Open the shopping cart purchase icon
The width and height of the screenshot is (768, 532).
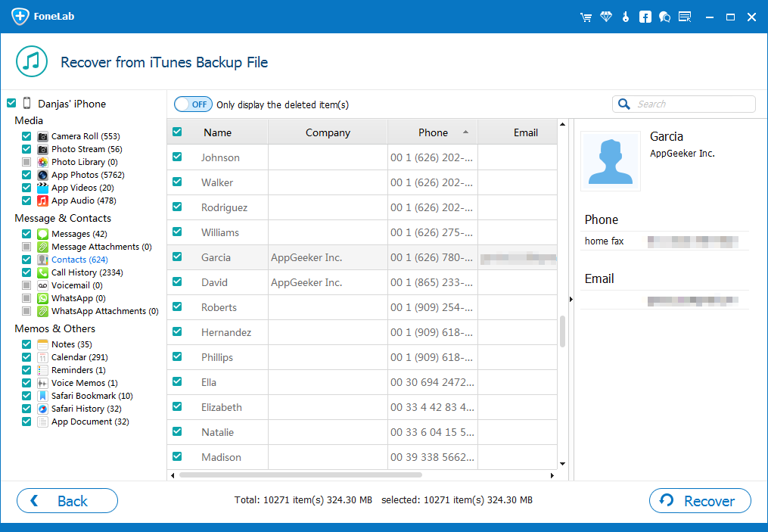586,17
